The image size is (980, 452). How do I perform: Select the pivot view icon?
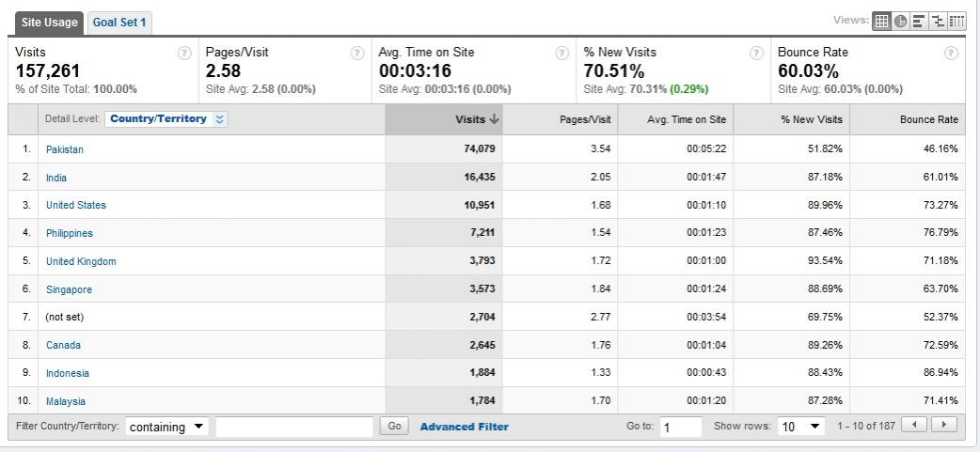(956, 21)
